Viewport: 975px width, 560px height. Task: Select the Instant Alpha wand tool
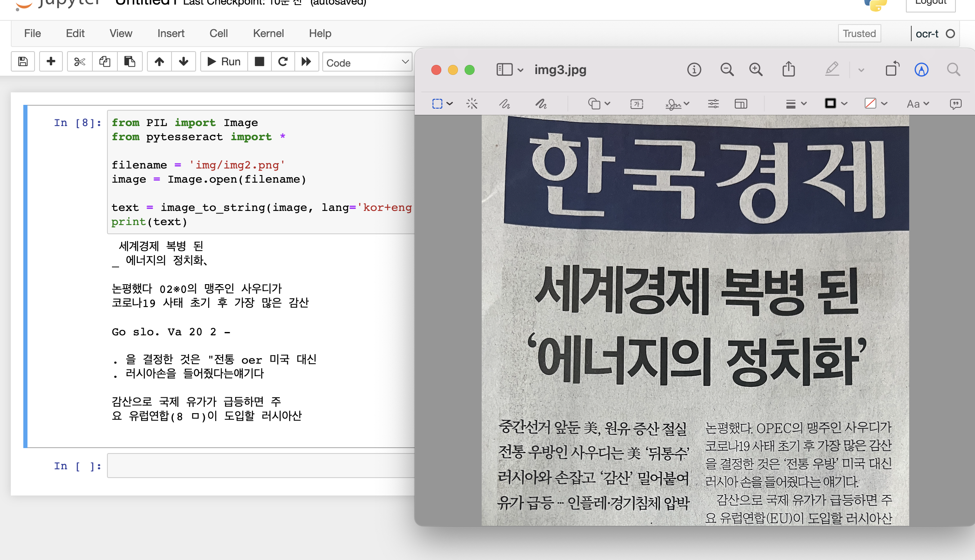(x=472, y=104)
